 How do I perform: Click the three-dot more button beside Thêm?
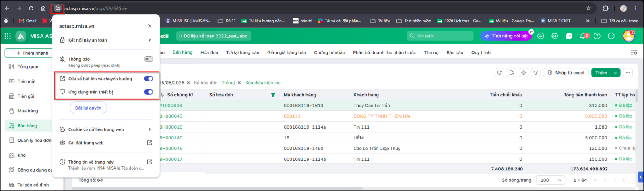(628, 73)
